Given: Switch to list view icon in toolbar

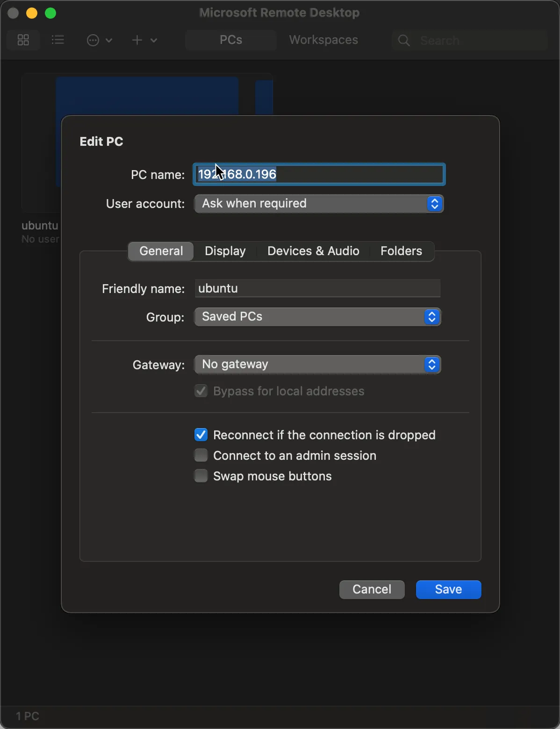Looking at the screenshot, I should 58,40.
